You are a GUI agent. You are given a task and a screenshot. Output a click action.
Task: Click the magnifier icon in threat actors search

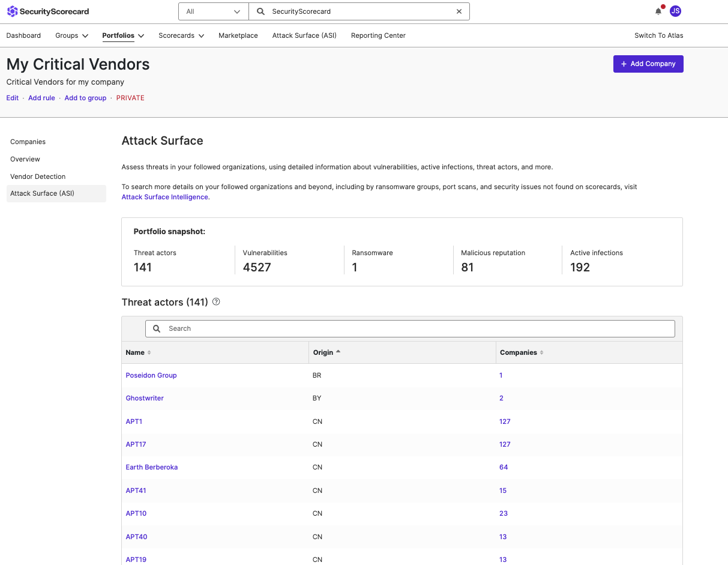click(157, 328)
